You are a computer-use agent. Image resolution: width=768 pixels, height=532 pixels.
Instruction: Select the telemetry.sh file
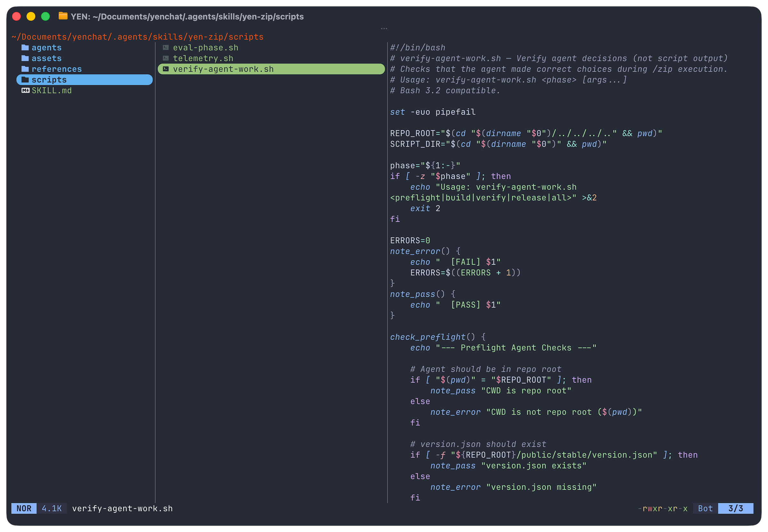click(203, 58)
